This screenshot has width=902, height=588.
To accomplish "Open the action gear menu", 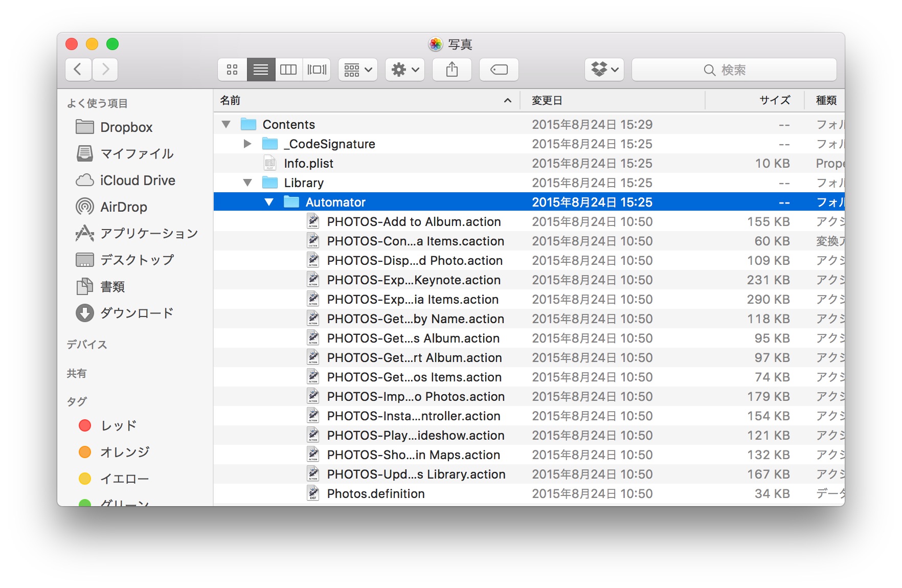I will tap(405, 70).
